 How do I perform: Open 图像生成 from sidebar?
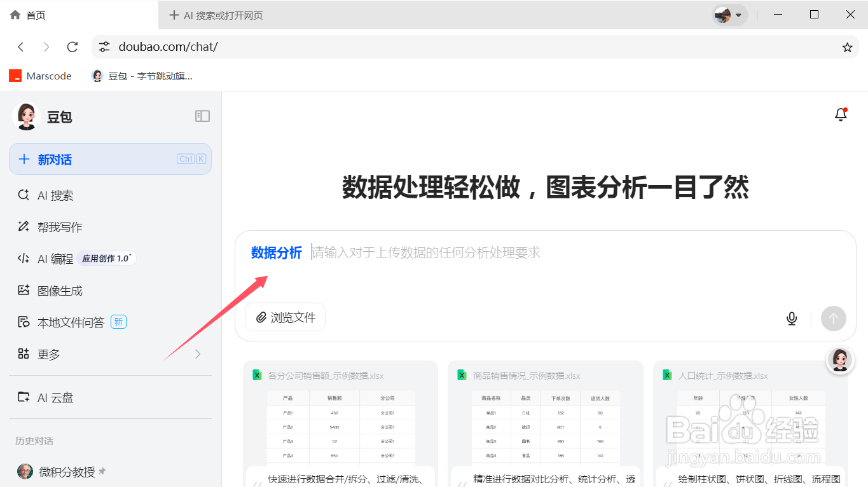[x=110, y=291]
